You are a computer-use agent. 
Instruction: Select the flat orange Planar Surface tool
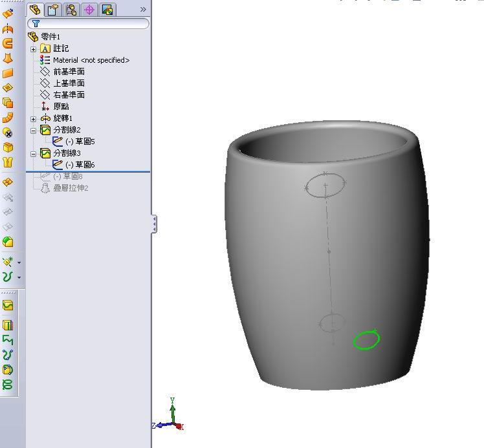[8, 74]
